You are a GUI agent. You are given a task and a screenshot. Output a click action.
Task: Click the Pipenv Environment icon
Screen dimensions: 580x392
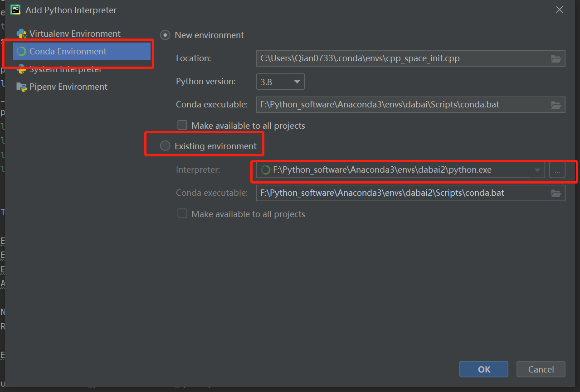coord(21,87)
